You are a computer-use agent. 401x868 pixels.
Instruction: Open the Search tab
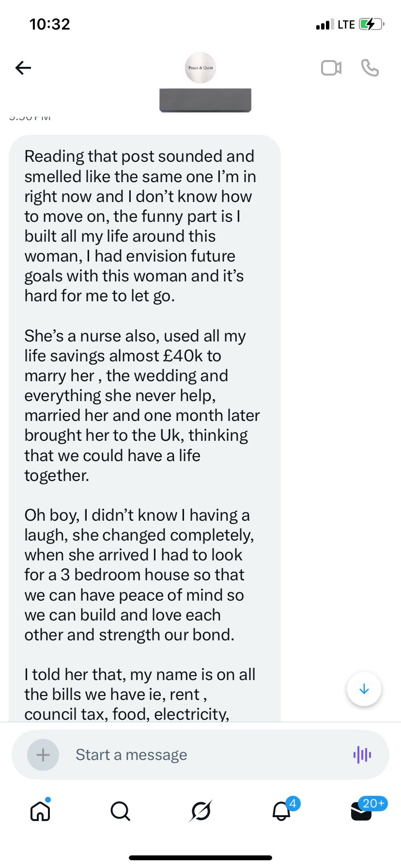coord(120,810)
